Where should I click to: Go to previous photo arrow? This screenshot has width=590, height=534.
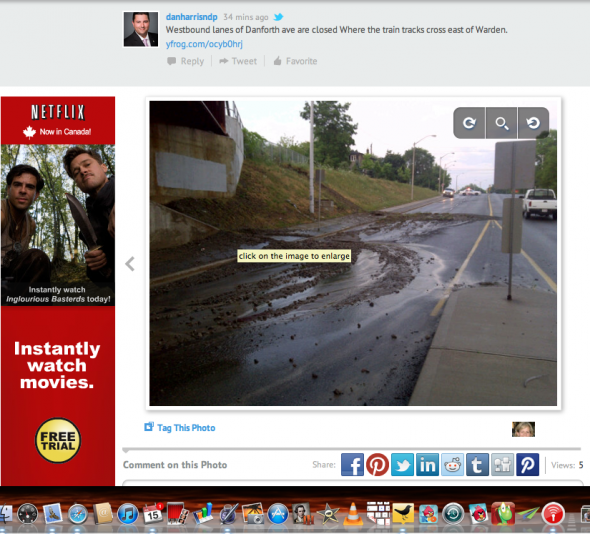(x=130, y=264)
